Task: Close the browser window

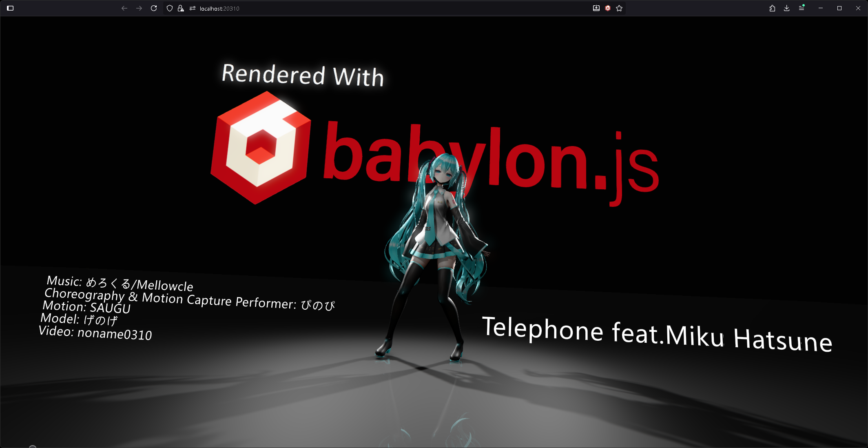Action: pyautogui.click(x=858, y=8)
